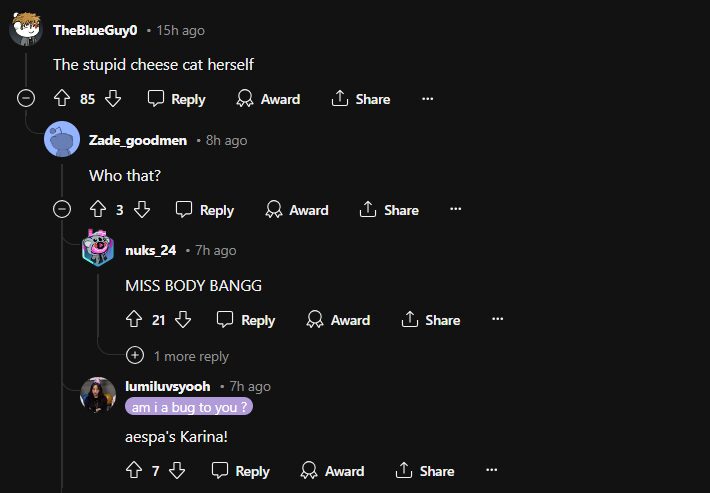Viewport: 710px width, 493px height.
Task: Upvote the "aespa's Karina!" comment
Action: pos(134,471)
